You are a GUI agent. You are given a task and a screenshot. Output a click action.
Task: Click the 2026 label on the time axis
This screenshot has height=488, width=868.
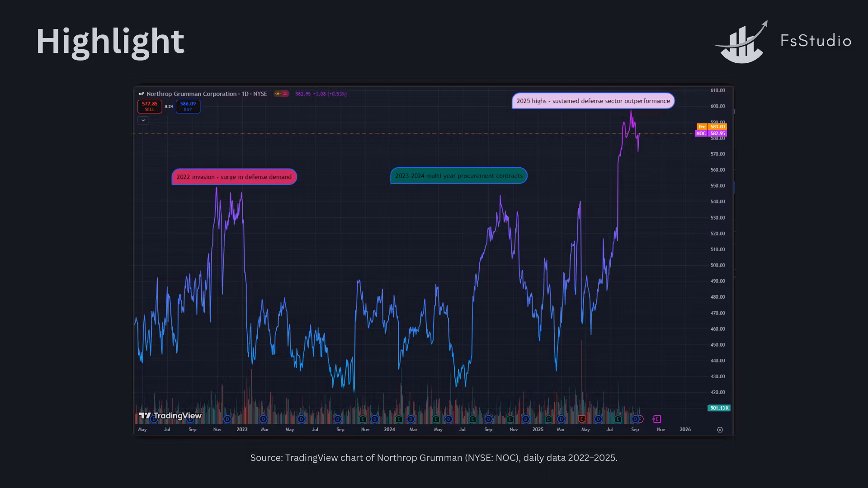coord(685,430)
